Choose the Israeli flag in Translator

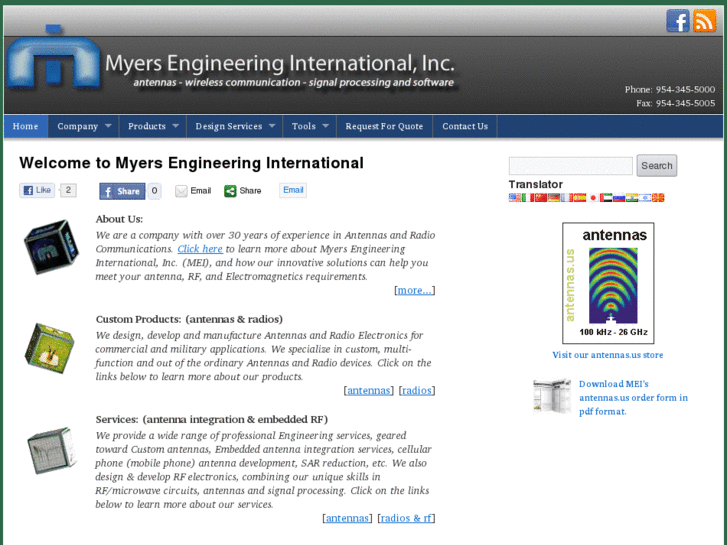click(x=645, y=198)
